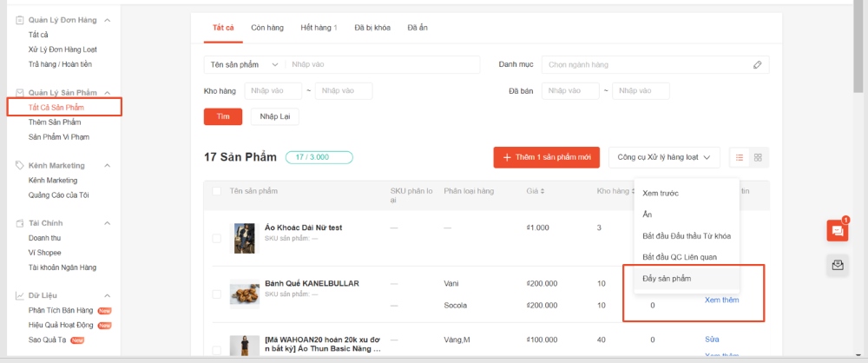Screen dimensions: 868x363
Task: Collapse the Dữ Liệu section
Action: [108, 295]
